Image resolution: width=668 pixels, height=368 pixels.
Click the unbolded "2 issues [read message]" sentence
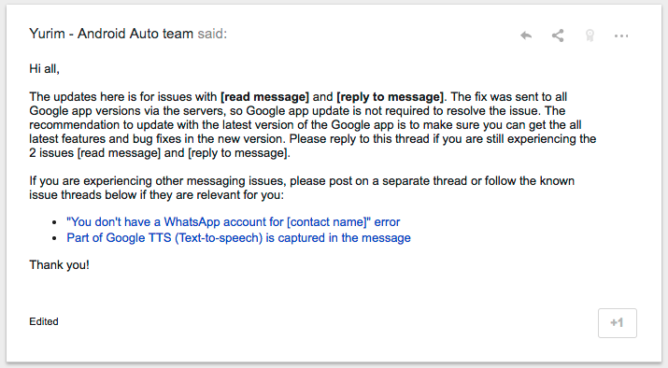[x=160, y=153]
